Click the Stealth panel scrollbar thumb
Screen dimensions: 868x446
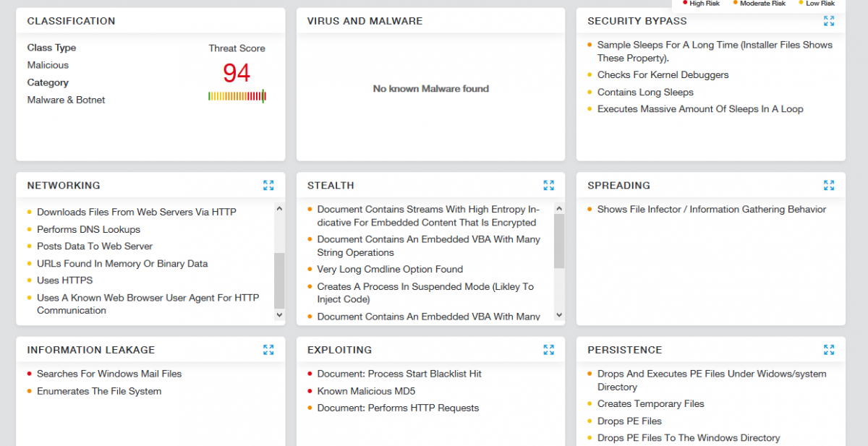[558, 241]
